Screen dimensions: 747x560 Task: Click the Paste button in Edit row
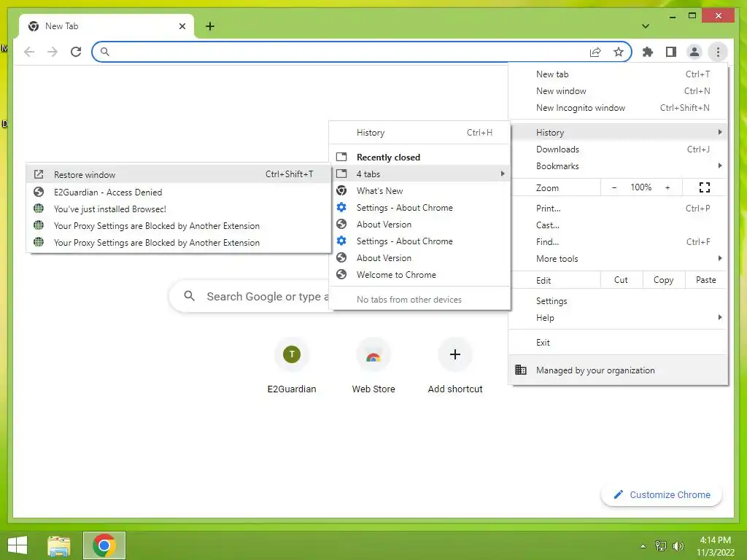(706, 280)
